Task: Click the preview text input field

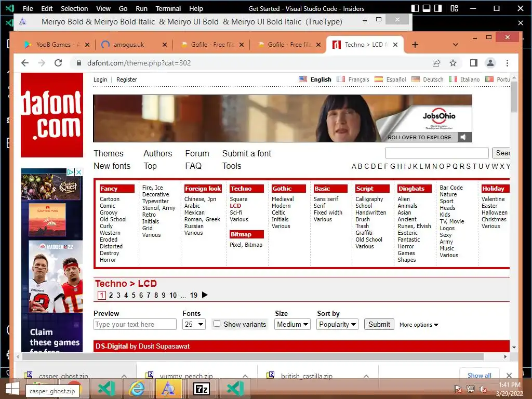Action: pyautogui.click(x=135, y=324)
